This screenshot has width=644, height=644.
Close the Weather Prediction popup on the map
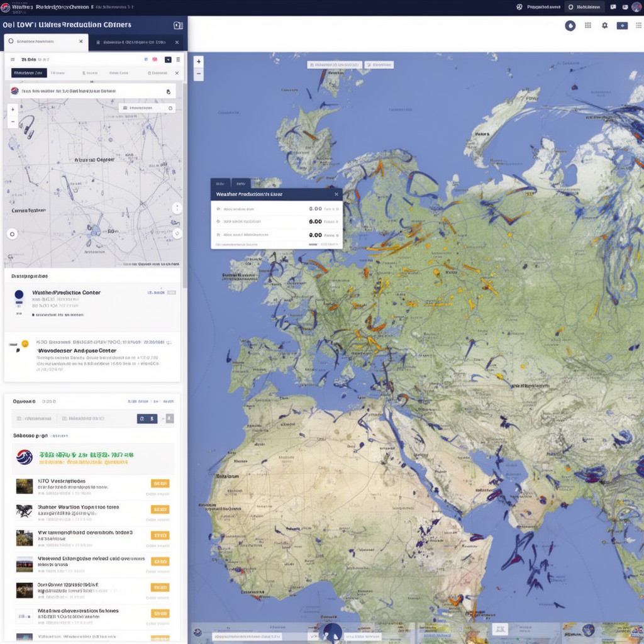[x=336, y=194]
